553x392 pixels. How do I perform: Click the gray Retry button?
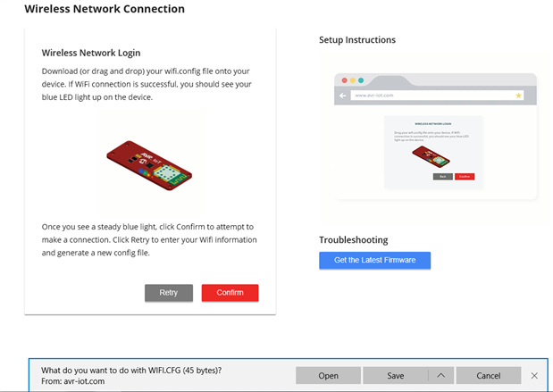point(169,293)
